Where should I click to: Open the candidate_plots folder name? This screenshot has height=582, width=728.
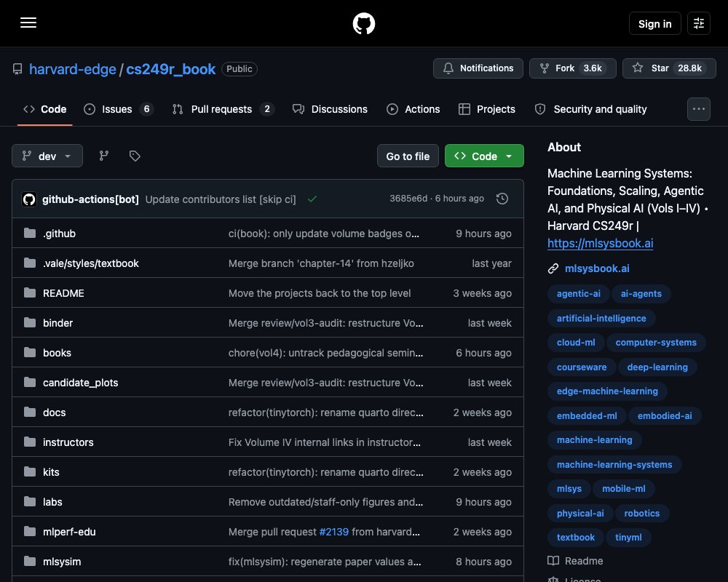[x=80, y=383]
